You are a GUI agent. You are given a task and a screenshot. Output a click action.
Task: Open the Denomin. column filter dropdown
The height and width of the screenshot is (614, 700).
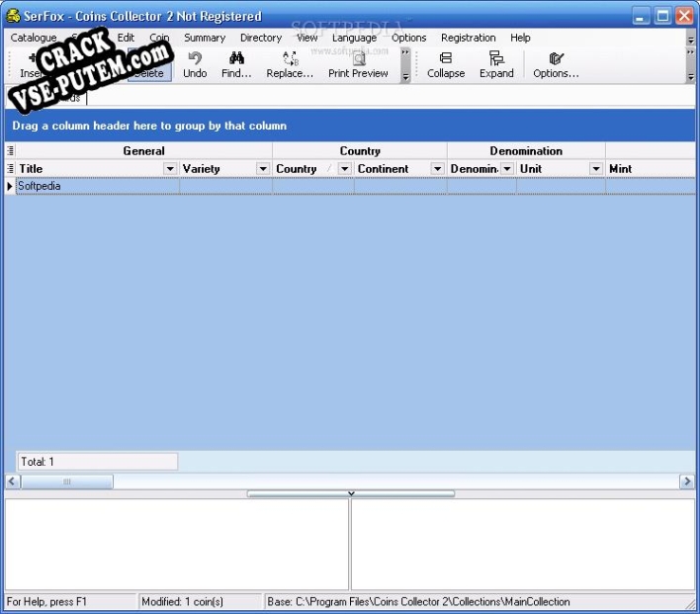pos(507,169)
